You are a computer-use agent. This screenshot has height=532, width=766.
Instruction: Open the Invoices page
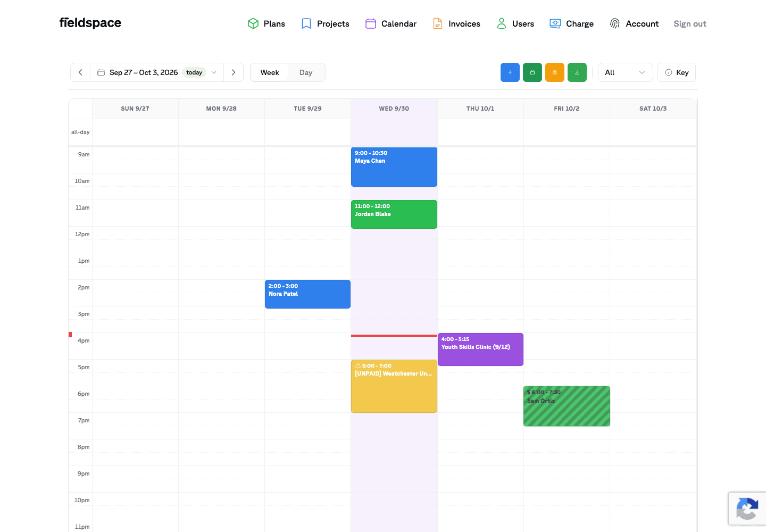(456, 23)
